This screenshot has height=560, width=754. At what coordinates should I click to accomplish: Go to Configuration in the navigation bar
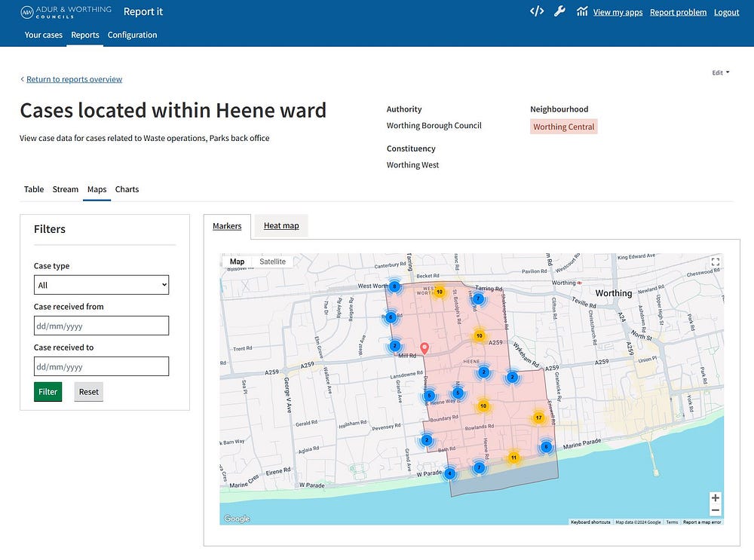[x=132, y=35]
